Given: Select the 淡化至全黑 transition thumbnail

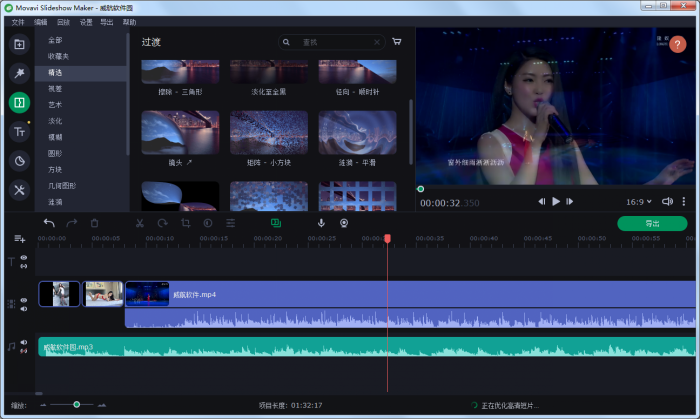Looking at the screenshot, I should (269, 72).
